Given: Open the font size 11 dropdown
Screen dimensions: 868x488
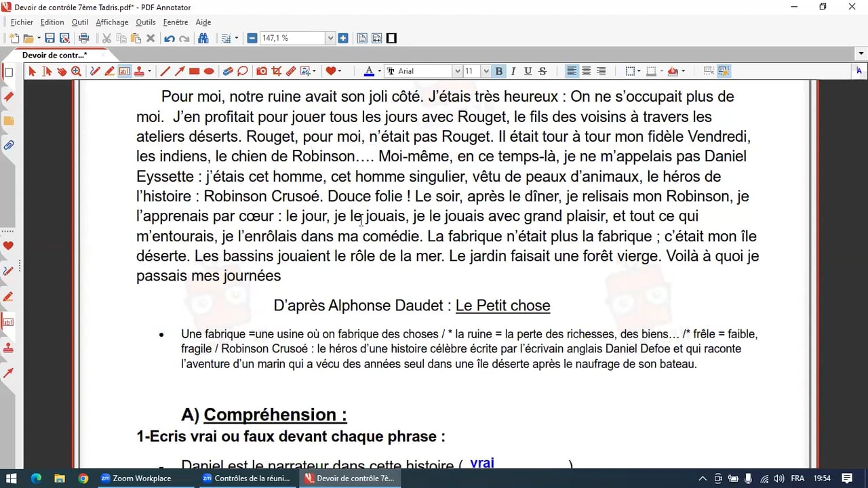Looking at the screenshot, I should pyautogui.click(x=486, y=71).
